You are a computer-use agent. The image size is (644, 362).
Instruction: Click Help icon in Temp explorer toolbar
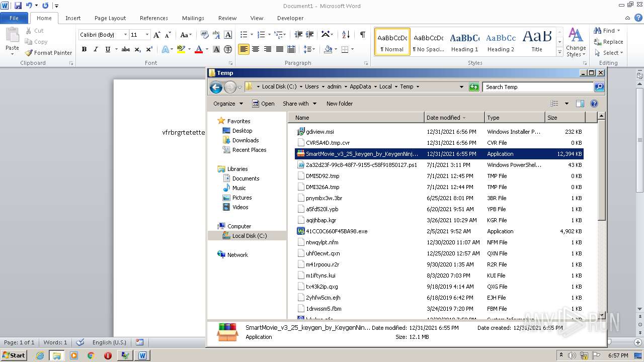[x=594, y=104]
